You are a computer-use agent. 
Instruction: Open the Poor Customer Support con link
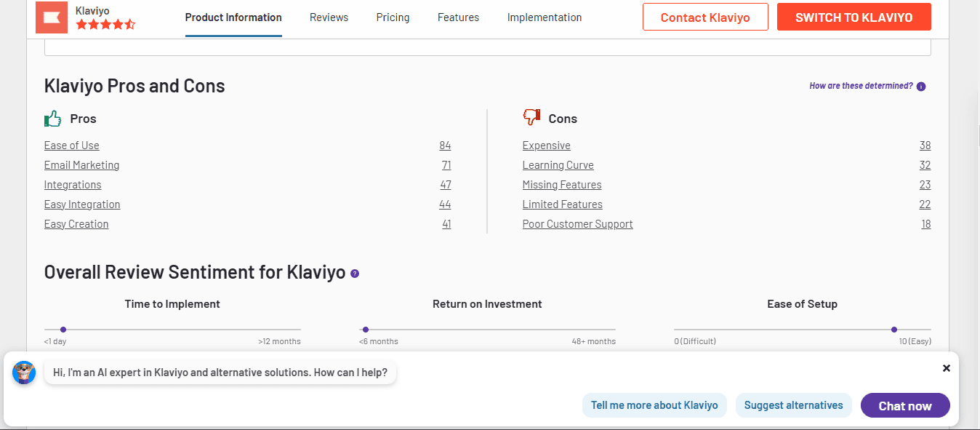click(x=578, y=224)
